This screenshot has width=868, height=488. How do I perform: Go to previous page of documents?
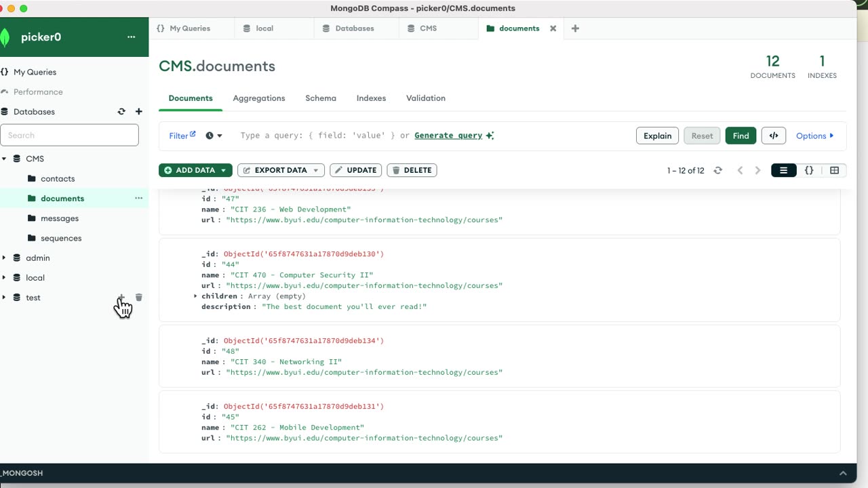click(740, 171)
